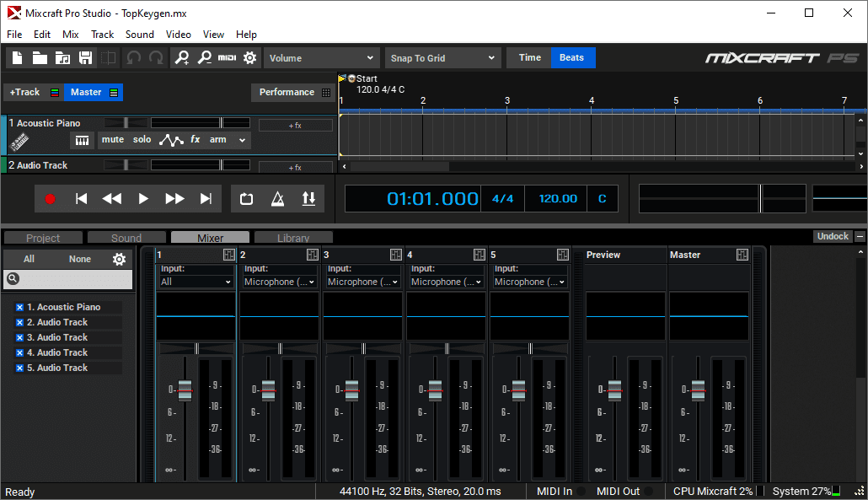Click the new project icon in toolbar

tap(19, 58)
